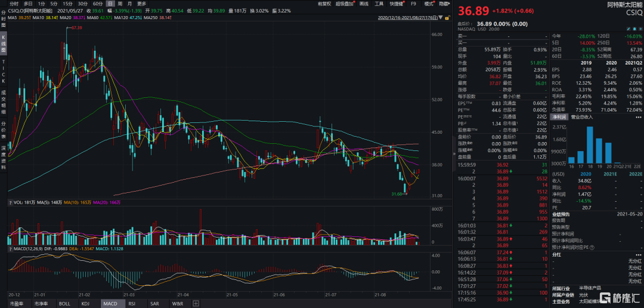Screen dimensions: 644x308
Task: Open the 工具 tools menu
Action: [379, 4]
